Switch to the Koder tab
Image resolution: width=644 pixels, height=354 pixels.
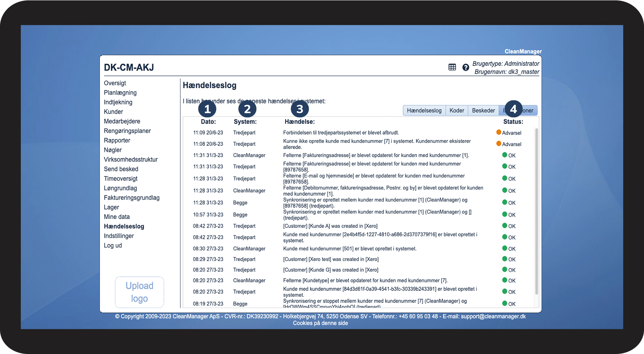click(457, 110)
